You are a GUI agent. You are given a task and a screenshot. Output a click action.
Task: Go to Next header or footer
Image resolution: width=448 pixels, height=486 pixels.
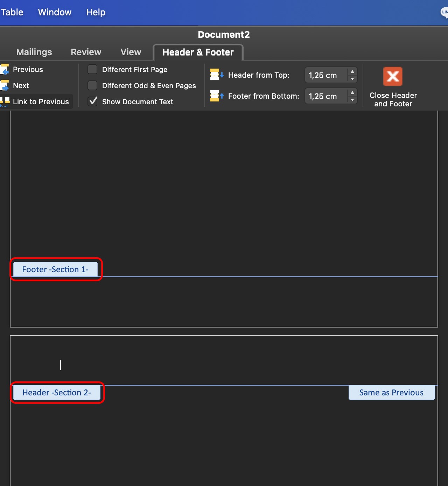(x=21, y=85)
